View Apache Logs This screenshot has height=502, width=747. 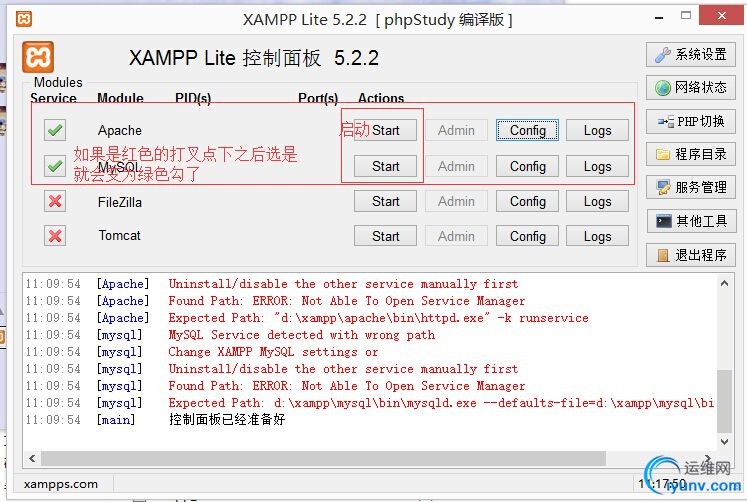[597, 130]
